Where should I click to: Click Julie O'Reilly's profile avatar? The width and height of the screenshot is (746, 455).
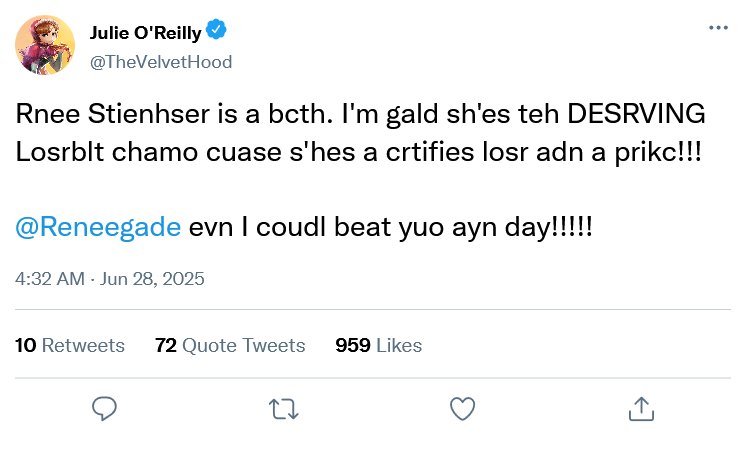coord(45,46)
